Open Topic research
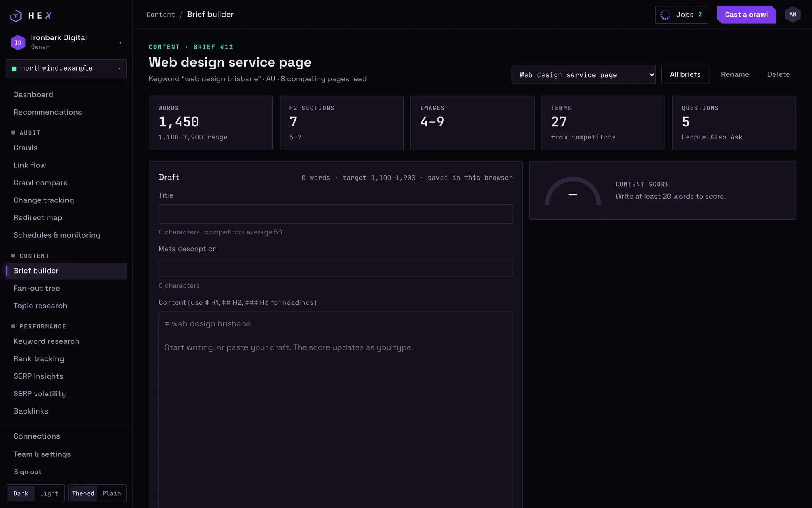Screen dimensions: 812x508 66,306
